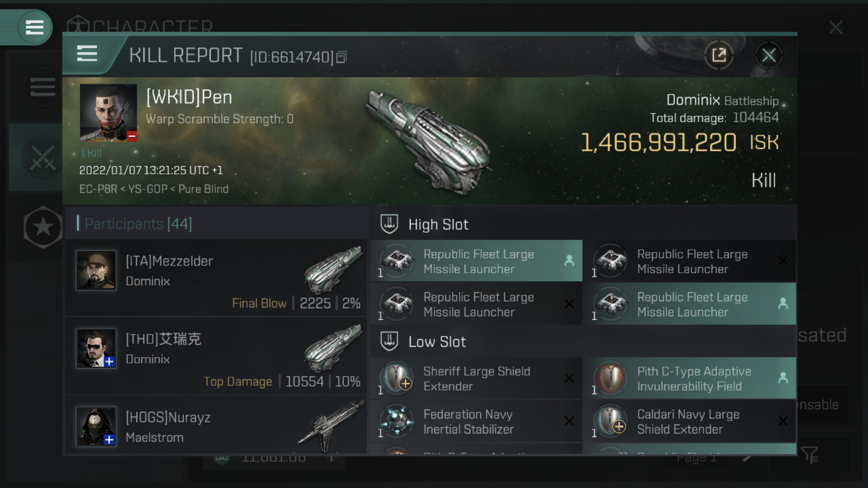Click the blue plus badge on 艾瑞克's portrait
This screenshot has height=488, width=868.
tap(109, 361)
